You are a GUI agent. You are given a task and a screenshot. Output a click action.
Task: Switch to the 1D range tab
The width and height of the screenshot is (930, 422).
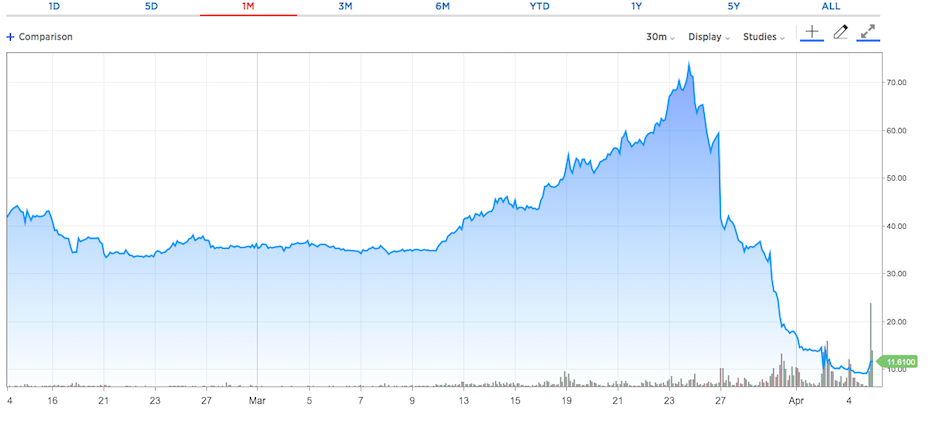tap(55, 7)
